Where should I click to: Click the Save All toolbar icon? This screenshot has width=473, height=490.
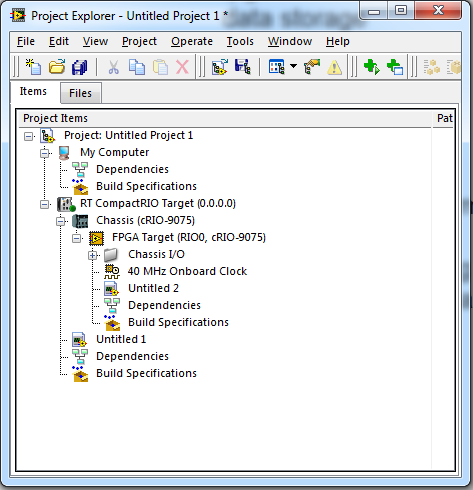pos(79,67)
